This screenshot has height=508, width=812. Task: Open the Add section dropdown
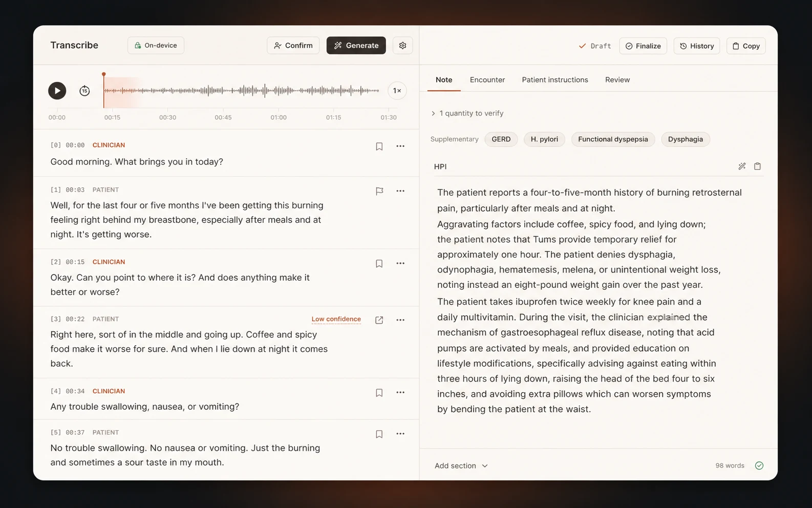tap(461, 465)
